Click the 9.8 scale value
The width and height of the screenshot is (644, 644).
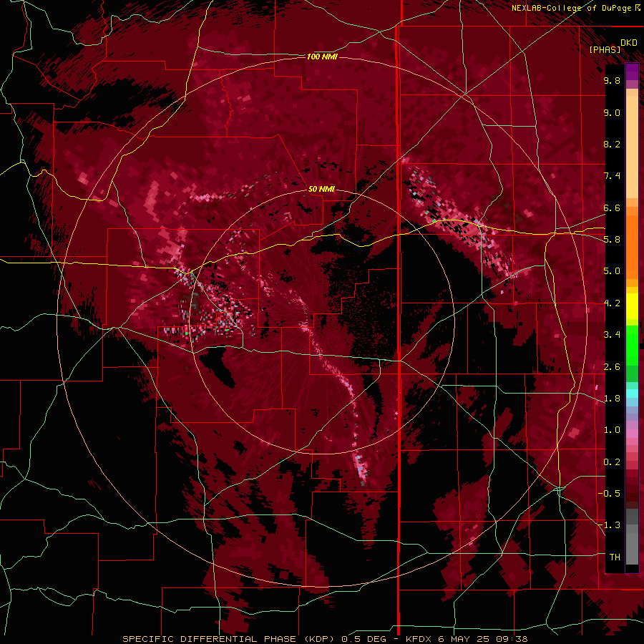tap(612, 81)
